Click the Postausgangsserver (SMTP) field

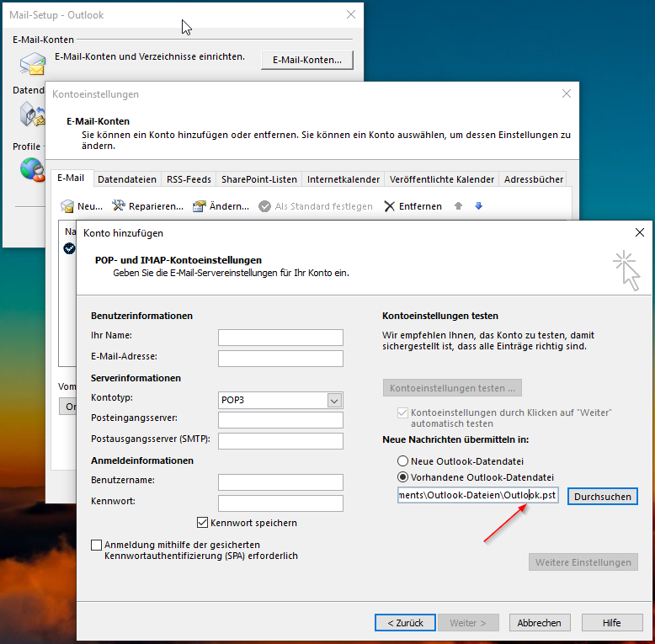280,441
